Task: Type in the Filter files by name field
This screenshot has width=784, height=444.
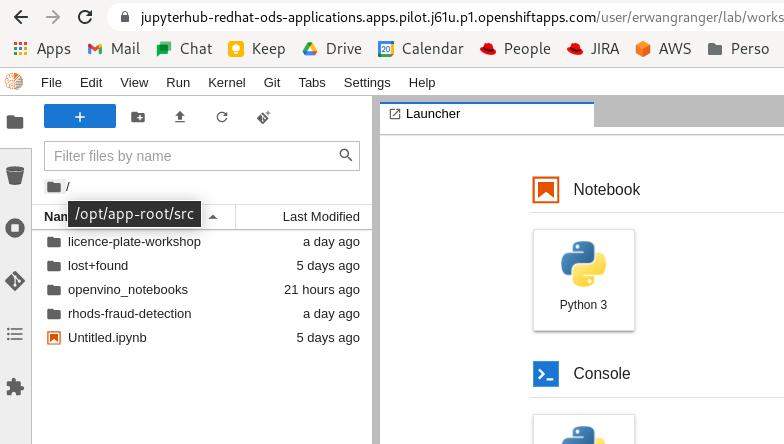Action: click(194, 156)
